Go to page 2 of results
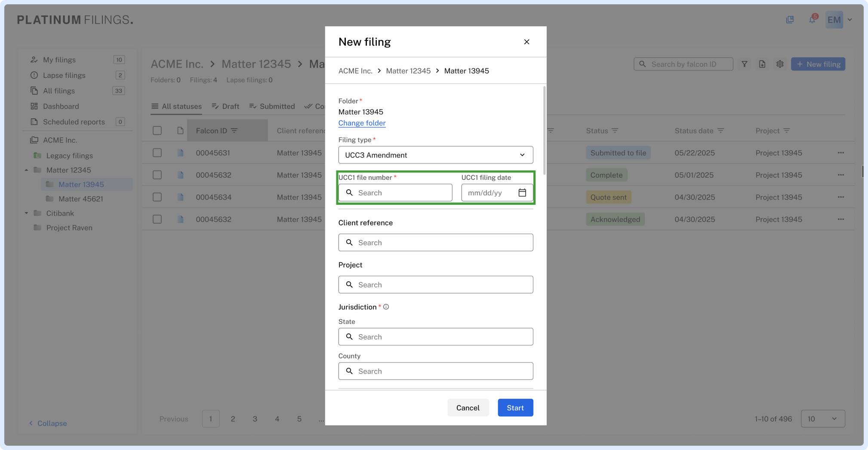Viewport: 868px width, 450px height. point(233,419)
